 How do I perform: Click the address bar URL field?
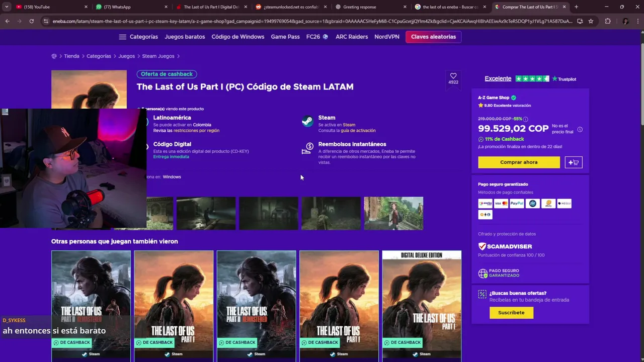point(312,21)
